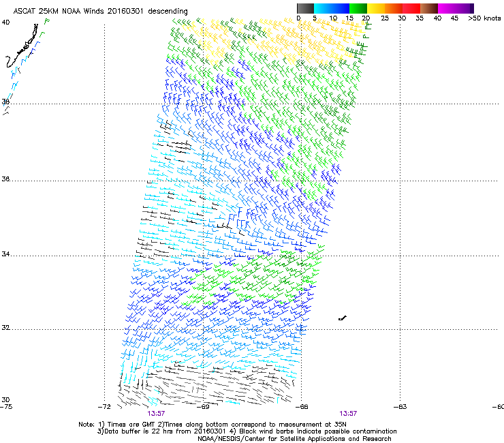504x443 pixels.
Task: Click the ASCAT 25KM NOAA Winds title
Action: click(100, 12)
